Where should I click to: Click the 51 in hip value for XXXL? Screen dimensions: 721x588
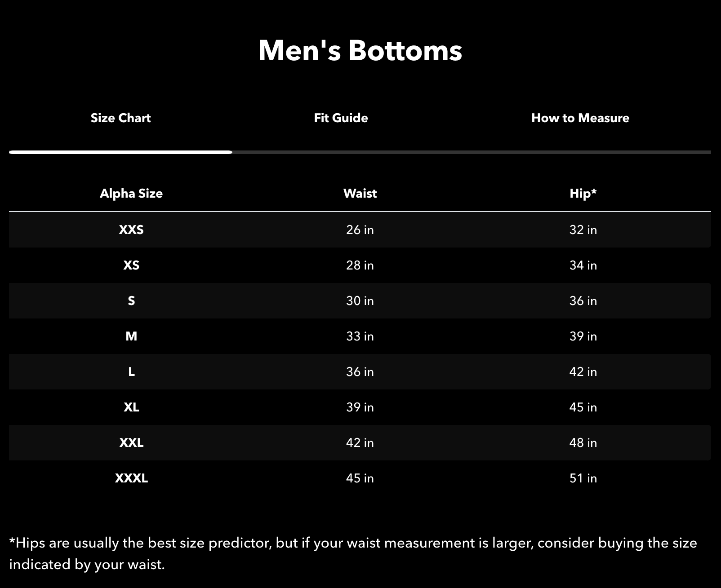pos(583,478)
